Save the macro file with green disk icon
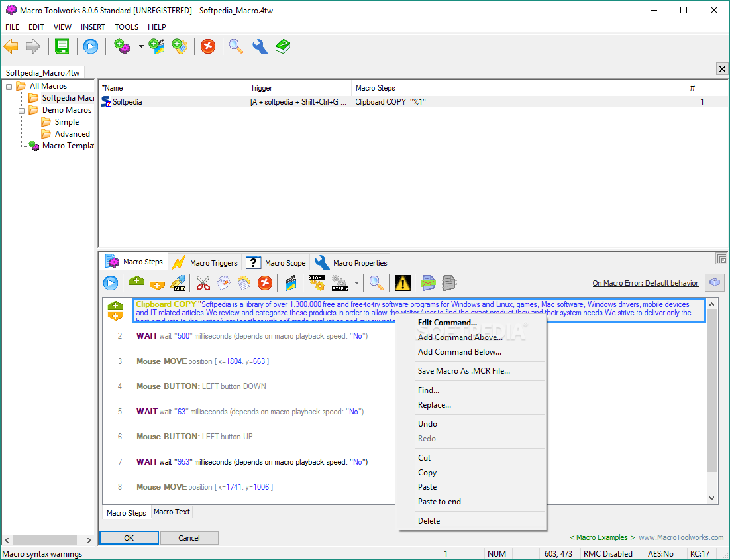The height and width of the screenshot is (560, 730). (62, 46)
